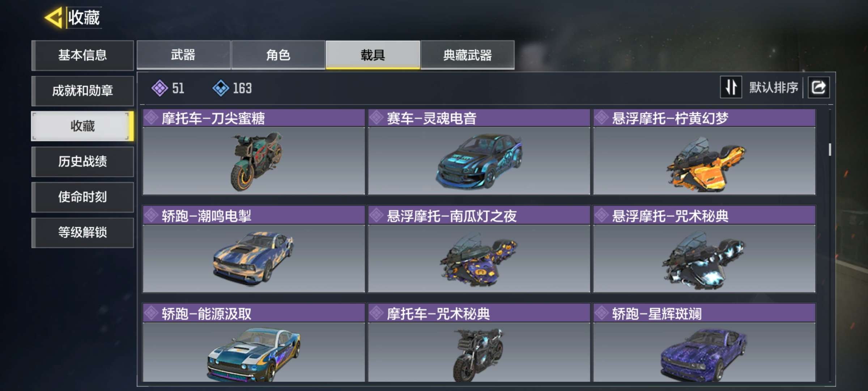Viewport: 868px width, 391px height.
Task: Select the 赛车-灵魂电音 car thumbnail
Action: 479,161
